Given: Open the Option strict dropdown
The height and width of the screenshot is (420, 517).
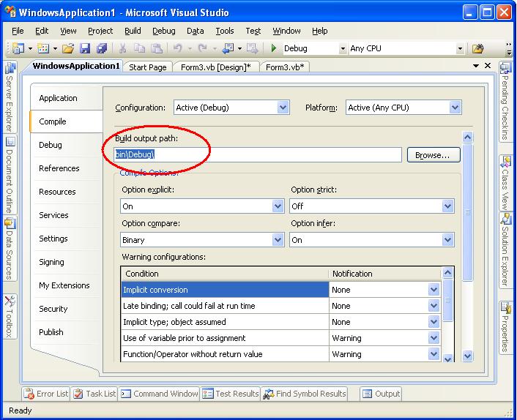Looking at the screenshot, I should click(447, 206).
